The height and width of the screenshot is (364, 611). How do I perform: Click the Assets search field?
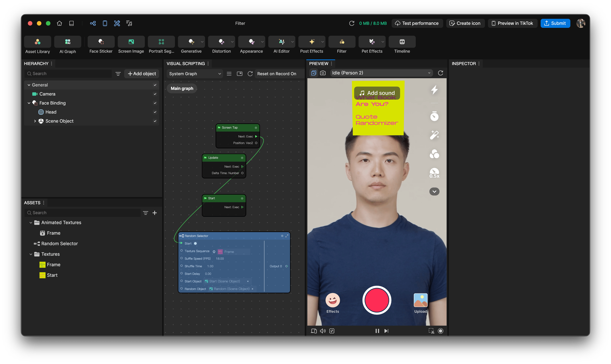82,213
